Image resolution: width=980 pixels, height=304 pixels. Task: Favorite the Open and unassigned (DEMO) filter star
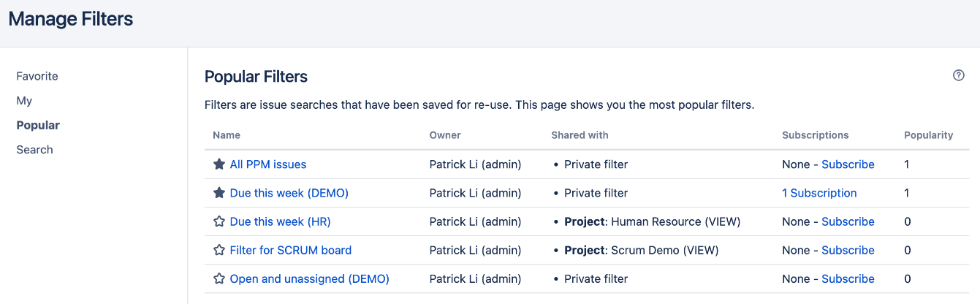pos(219,278)
